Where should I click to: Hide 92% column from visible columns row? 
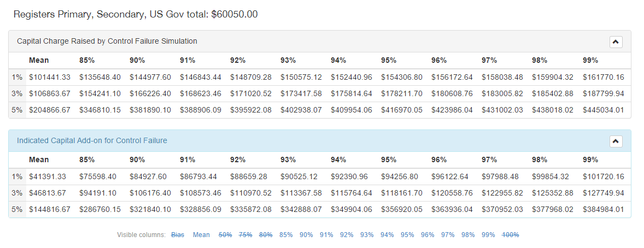[x=347, y=235]
